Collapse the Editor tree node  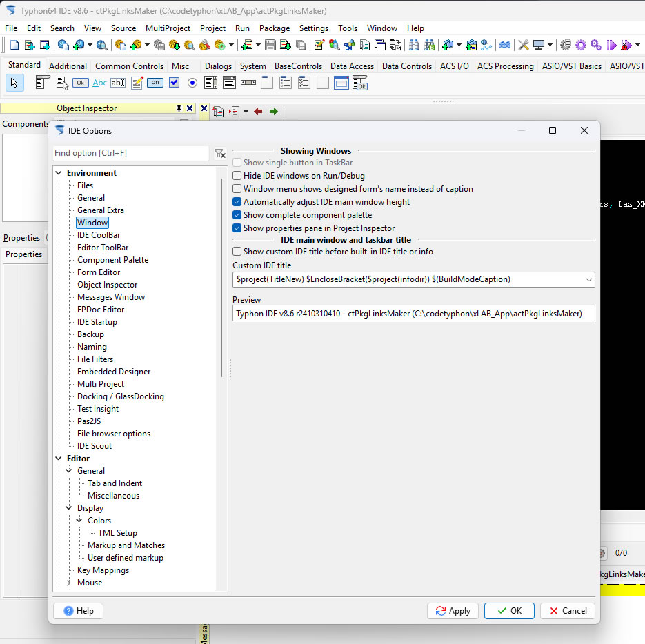pyautogui.click(x=59, y=459)
